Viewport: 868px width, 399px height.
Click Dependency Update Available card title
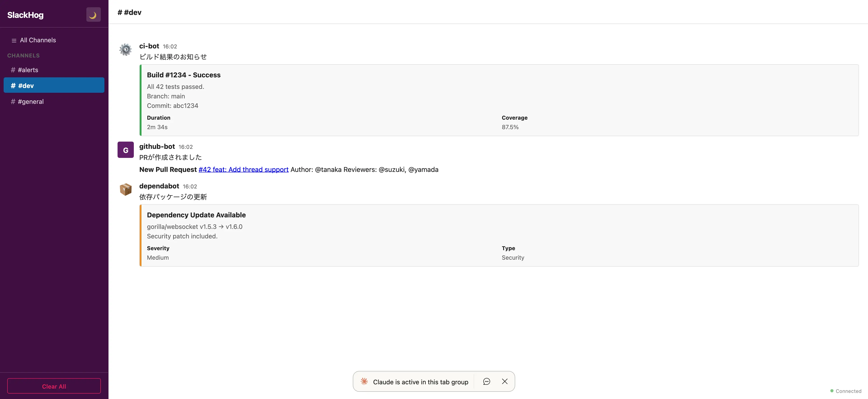(x=196, y=215)
